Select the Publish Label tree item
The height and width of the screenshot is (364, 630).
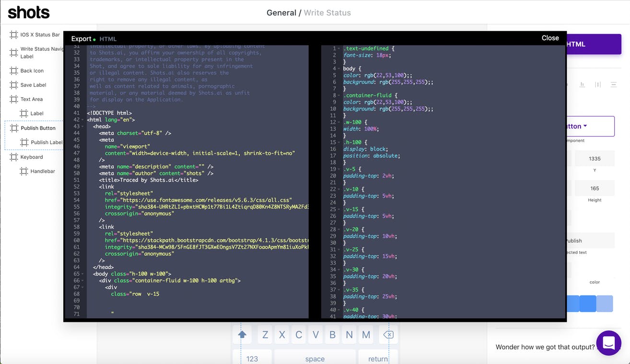pyautogui.click(x=47, y=143)
